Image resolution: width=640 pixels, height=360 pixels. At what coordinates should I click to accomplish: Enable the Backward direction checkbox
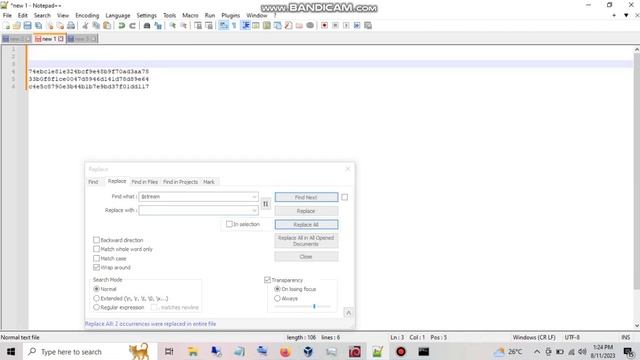(96, 240)
